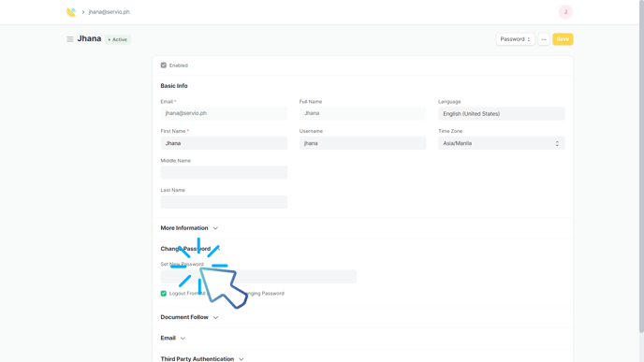Click the Full Name field
644x362 pixels.
click(362, 114)
